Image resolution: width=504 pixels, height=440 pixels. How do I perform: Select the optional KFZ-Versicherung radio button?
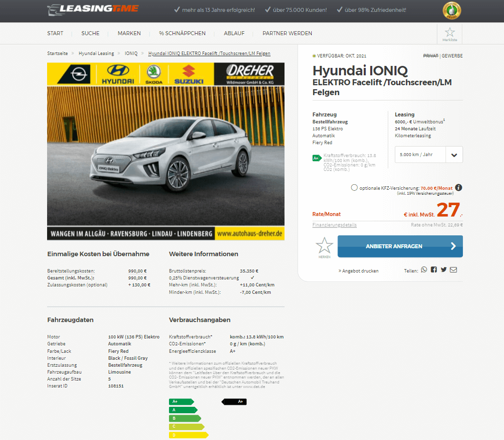354,188
